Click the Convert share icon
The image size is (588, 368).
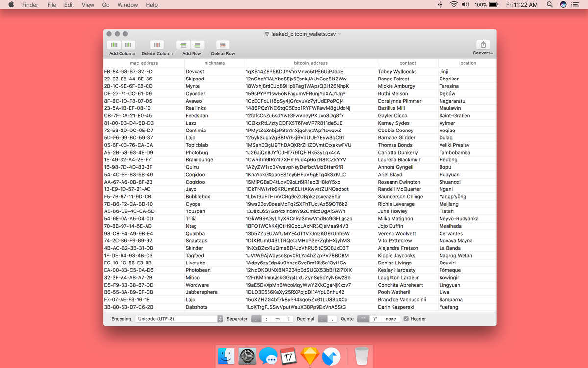[483, 45]
